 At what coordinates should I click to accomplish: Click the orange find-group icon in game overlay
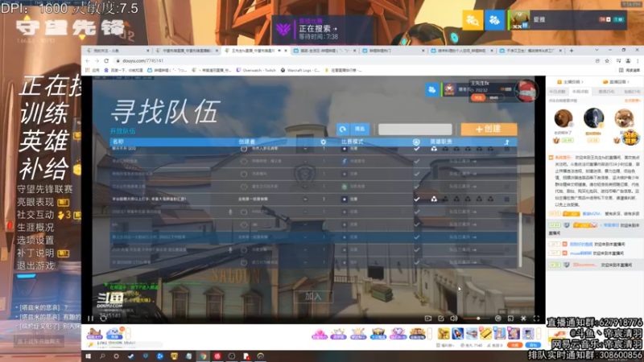(473, 19)
